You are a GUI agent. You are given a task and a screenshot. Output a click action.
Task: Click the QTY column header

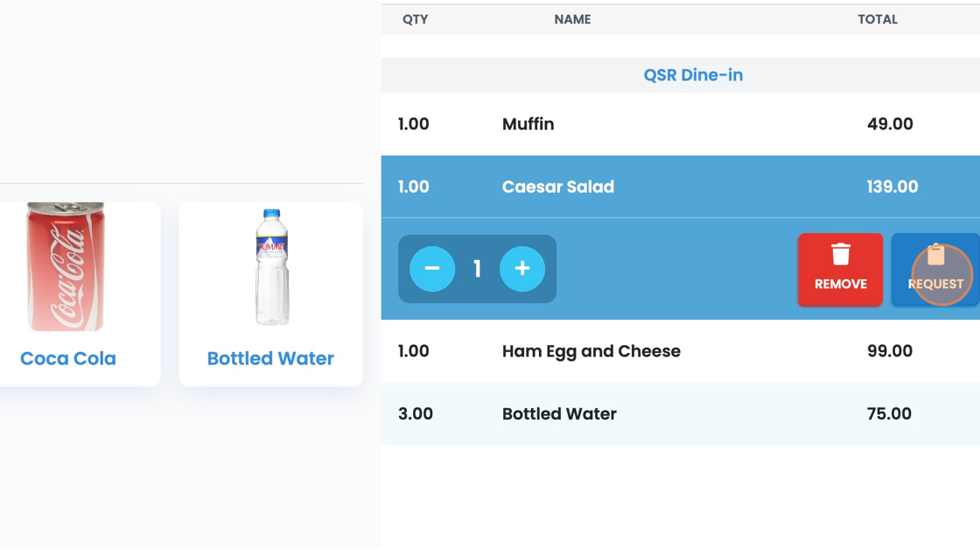coord(415,19)
